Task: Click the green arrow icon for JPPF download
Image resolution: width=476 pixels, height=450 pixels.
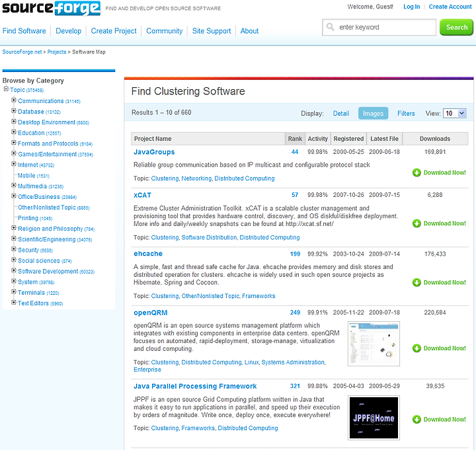Action: pyautogui.click(x=416, y=420)
